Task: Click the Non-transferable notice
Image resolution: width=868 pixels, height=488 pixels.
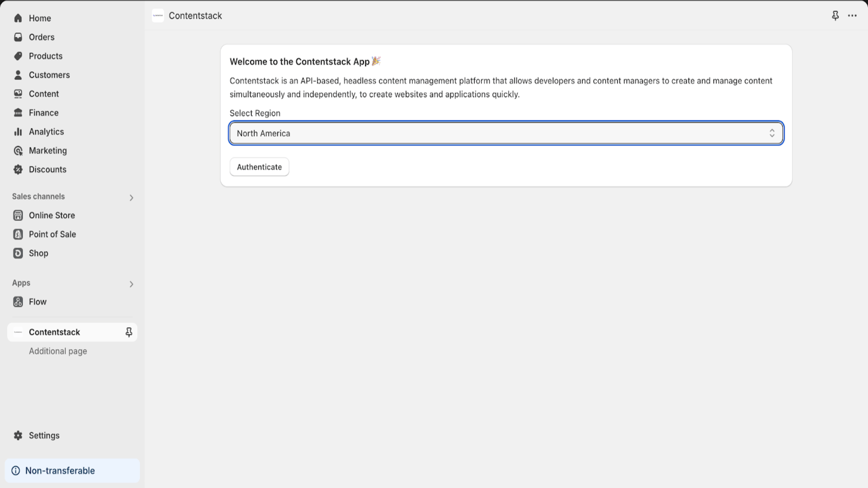Action: (60, 470)
